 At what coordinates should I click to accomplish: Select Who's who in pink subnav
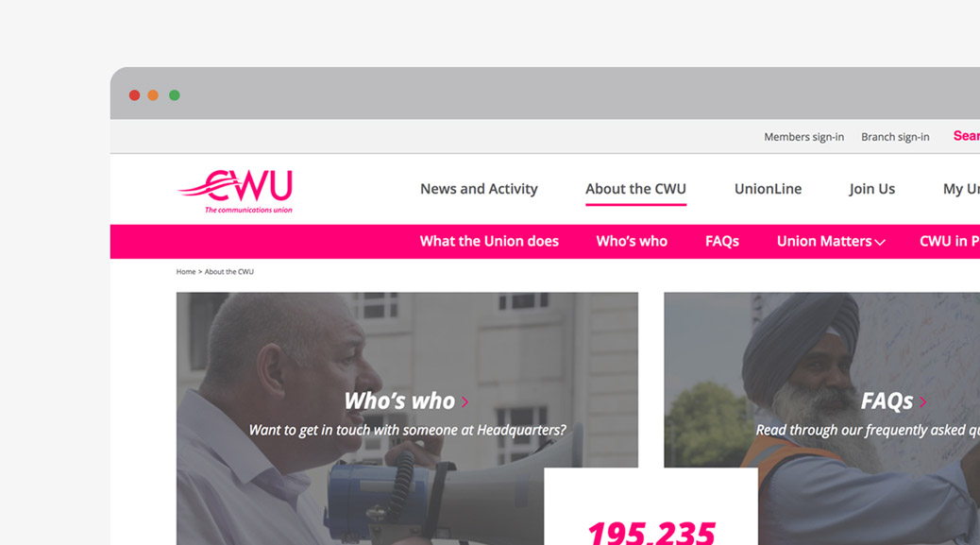click(x=632, y=241)
